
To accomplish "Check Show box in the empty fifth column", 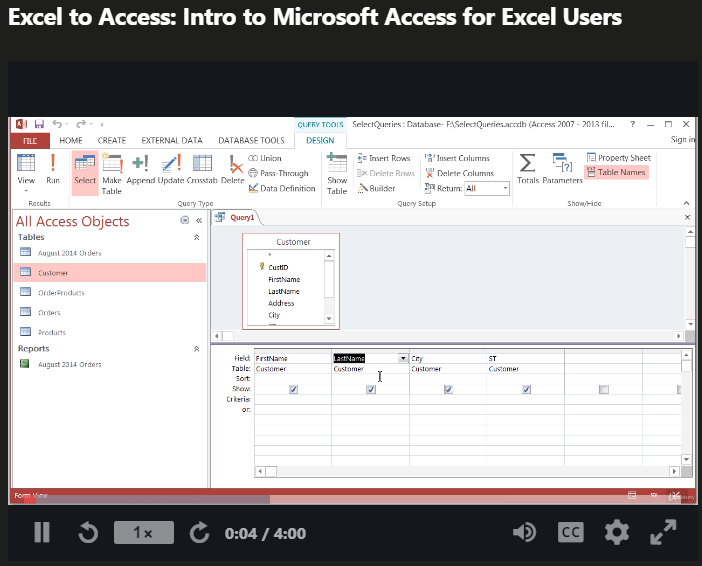I will (604, 390).
